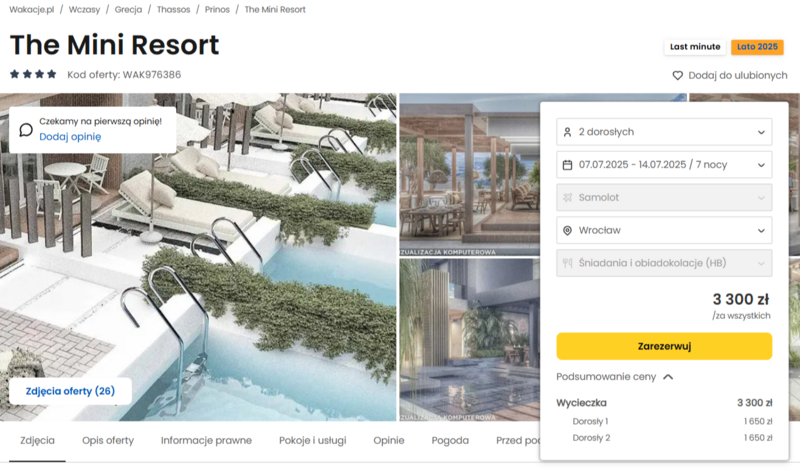Click the airplane icon in Samolot field

point(567,197)
